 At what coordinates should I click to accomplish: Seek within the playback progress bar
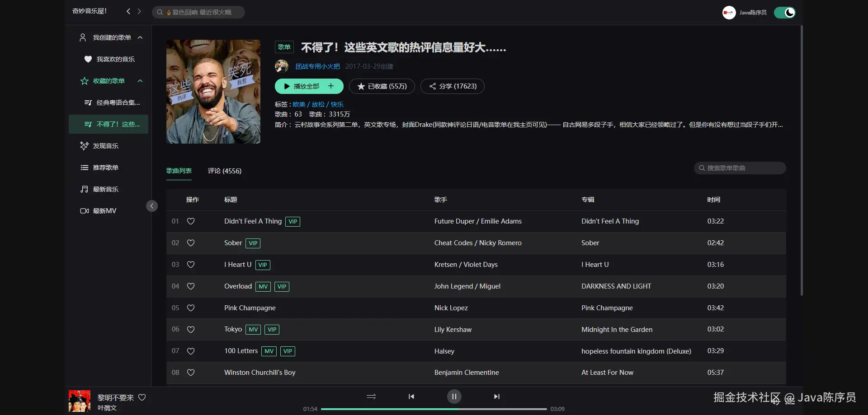pos(434,409)
